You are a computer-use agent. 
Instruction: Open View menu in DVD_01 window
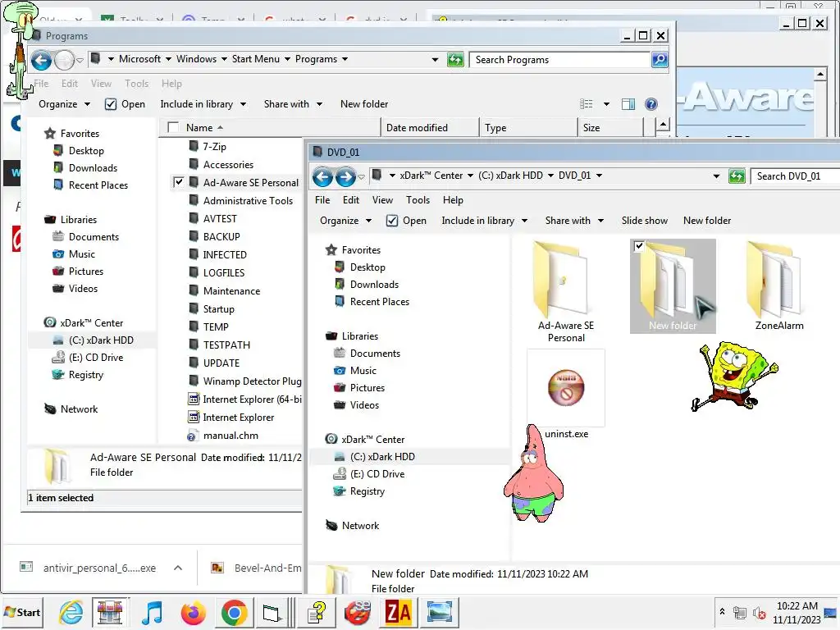(x=382, y=200)
